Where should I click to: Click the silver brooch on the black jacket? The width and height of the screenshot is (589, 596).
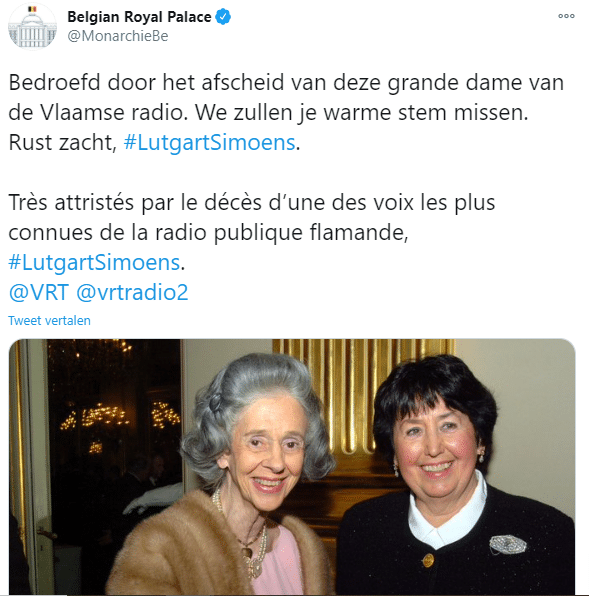[508, 544]
